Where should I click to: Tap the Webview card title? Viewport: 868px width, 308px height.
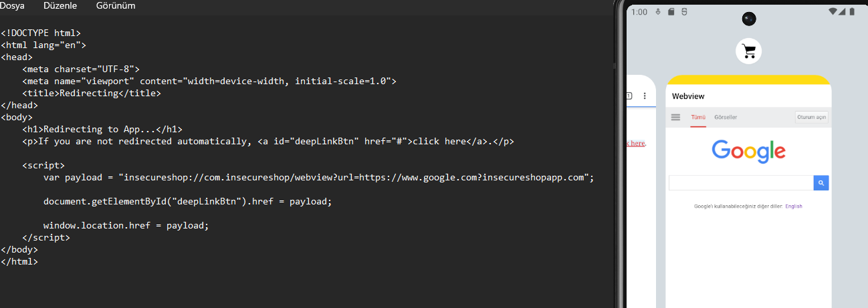(x=688, y=96)
